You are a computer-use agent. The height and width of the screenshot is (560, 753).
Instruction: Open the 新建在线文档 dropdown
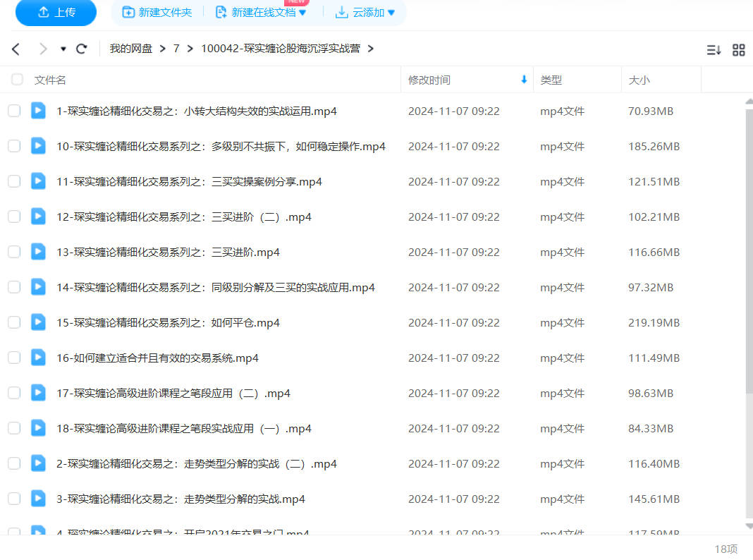tap(261, 13)
